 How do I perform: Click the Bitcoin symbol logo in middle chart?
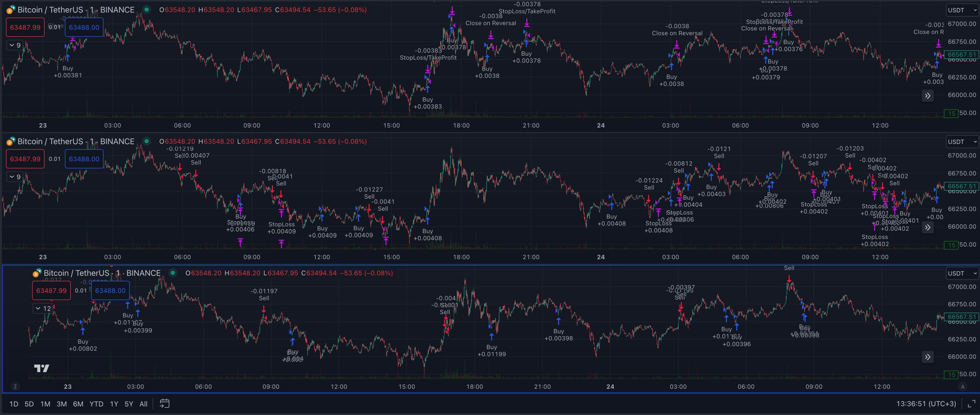pos(11,142)
